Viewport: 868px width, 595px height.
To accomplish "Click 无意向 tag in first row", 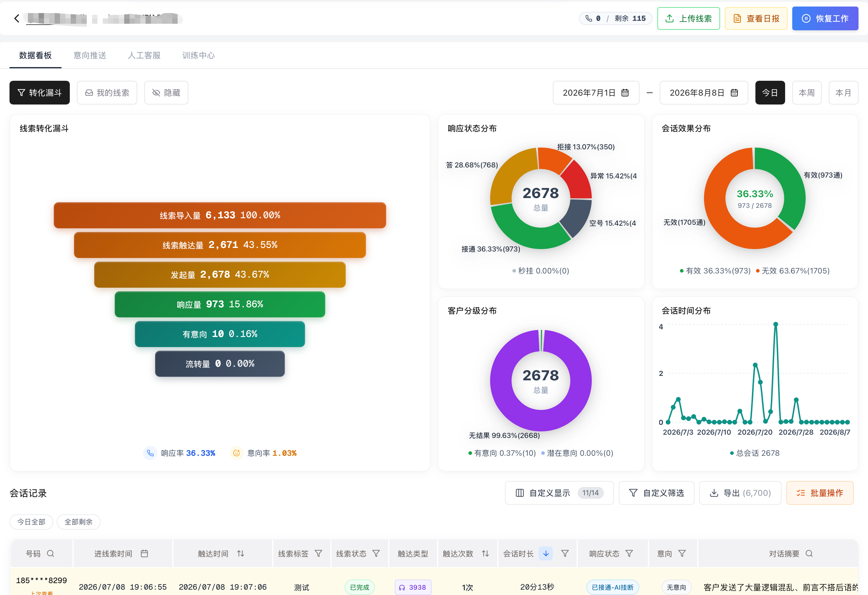I will [x=676, y=587].
